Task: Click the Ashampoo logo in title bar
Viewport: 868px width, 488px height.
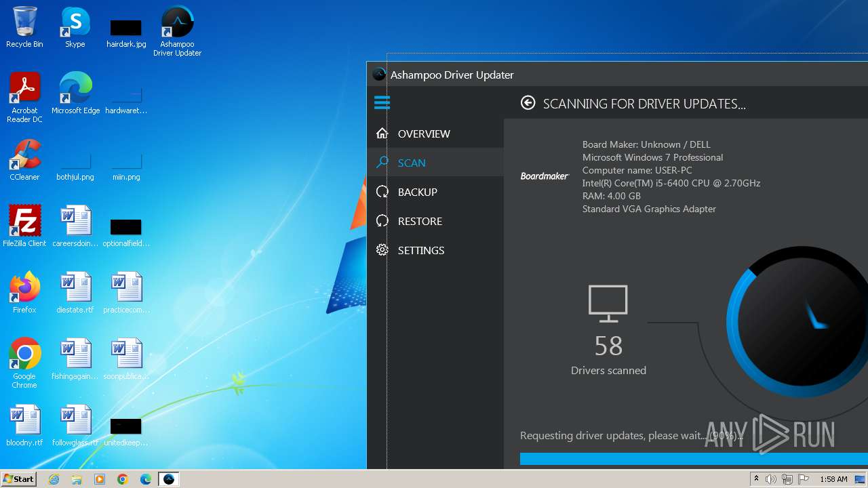Action: [x=379, y=75]
